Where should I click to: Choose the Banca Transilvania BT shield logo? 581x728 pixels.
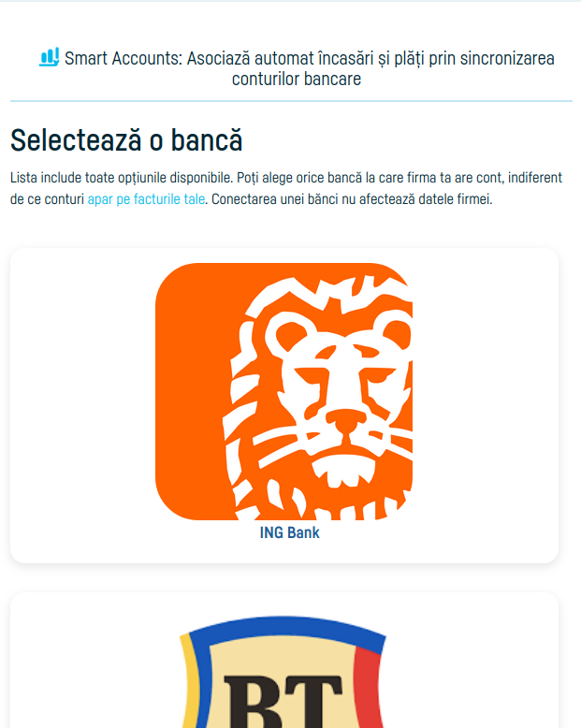[x=283, y=672]
